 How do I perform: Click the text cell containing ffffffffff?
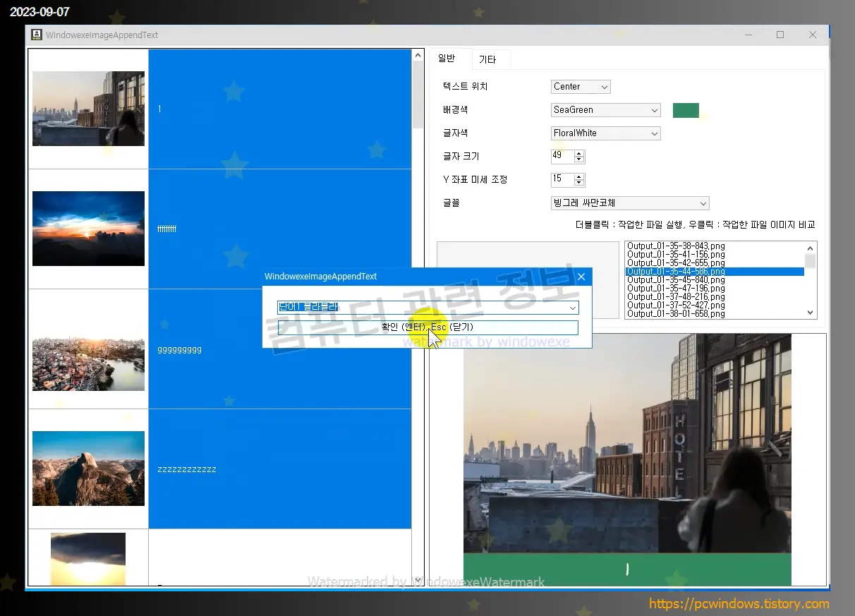pos(280,229)
